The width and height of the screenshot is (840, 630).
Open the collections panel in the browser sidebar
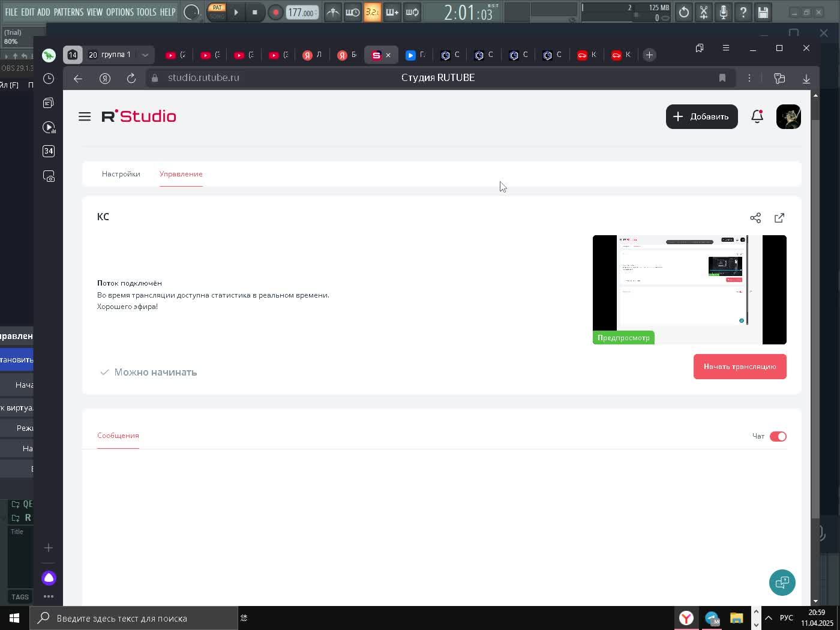click(x=49, y=103)
